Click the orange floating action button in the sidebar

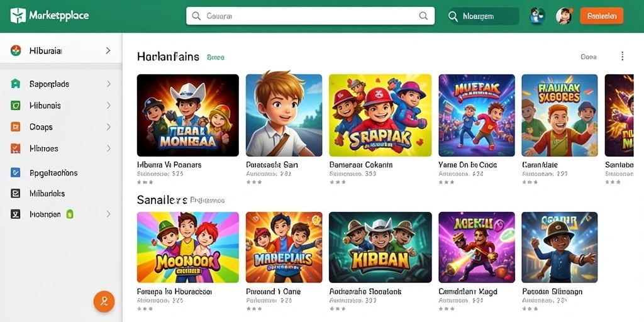click(104, 302)
